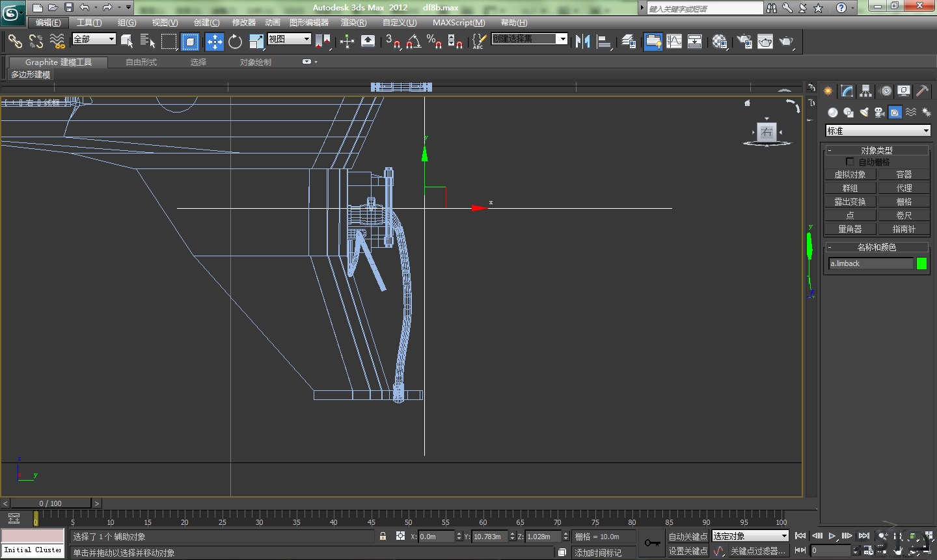Click the 指南针 helper button
The height and width of the screenshot is (560, 937).
pyautogui.click(x=904, y=229)
